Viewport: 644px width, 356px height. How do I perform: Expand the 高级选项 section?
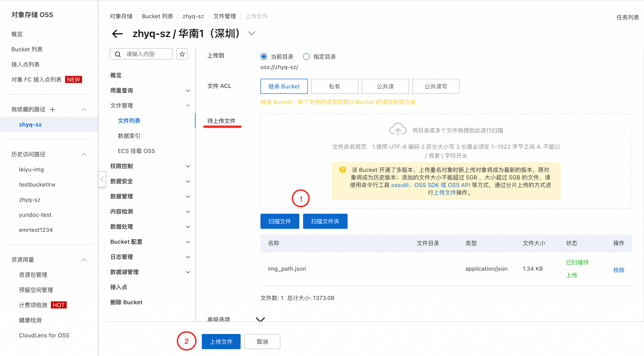tap(260, 319)
